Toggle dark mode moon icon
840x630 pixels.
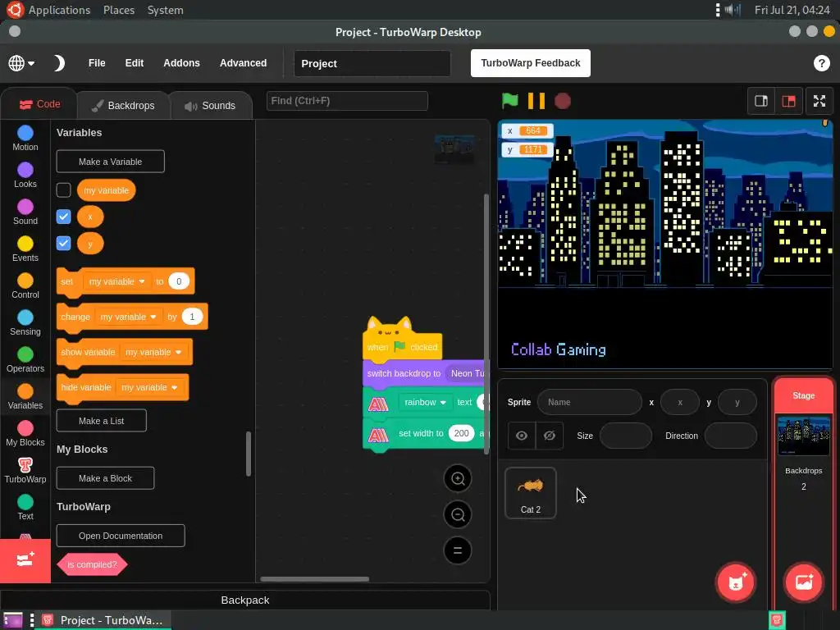(58, 63)
